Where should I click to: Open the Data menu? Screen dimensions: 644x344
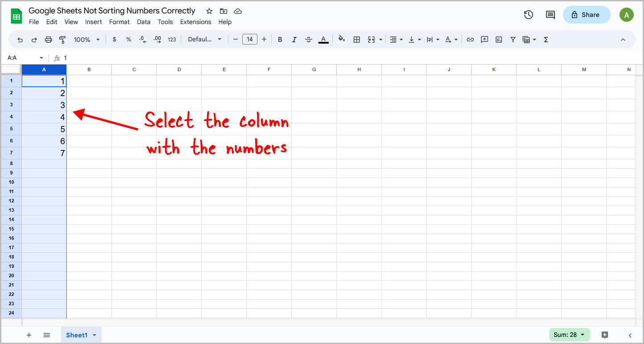tap(144, 22)
